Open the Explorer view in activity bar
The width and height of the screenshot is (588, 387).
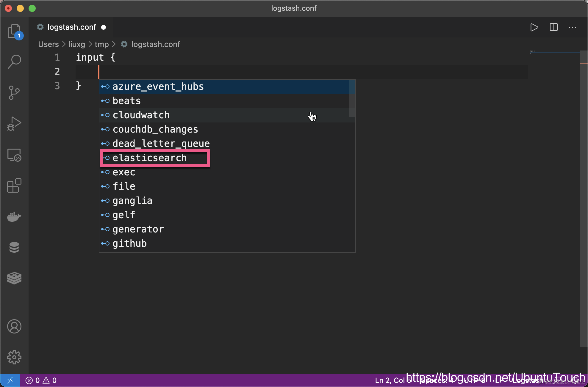pyautogui.click(x=14, y=31)
